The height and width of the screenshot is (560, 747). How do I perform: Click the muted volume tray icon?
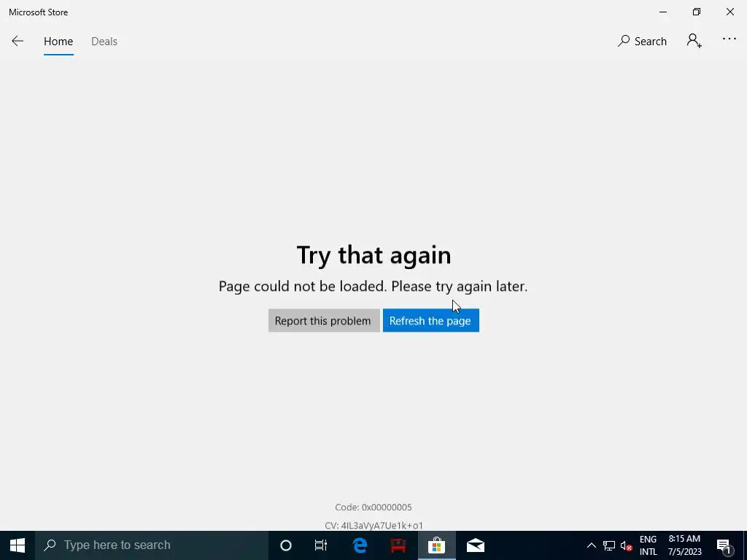tap(627, 545)
